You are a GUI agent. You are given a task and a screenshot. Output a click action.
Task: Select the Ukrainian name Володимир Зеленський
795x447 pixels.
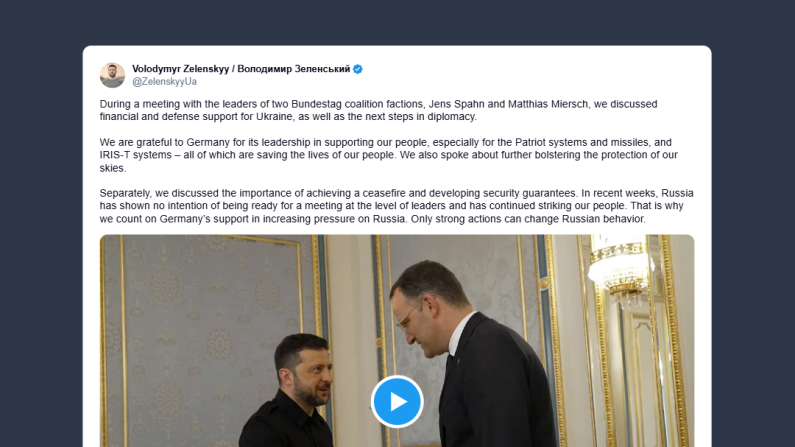click(x=294, y=69)
